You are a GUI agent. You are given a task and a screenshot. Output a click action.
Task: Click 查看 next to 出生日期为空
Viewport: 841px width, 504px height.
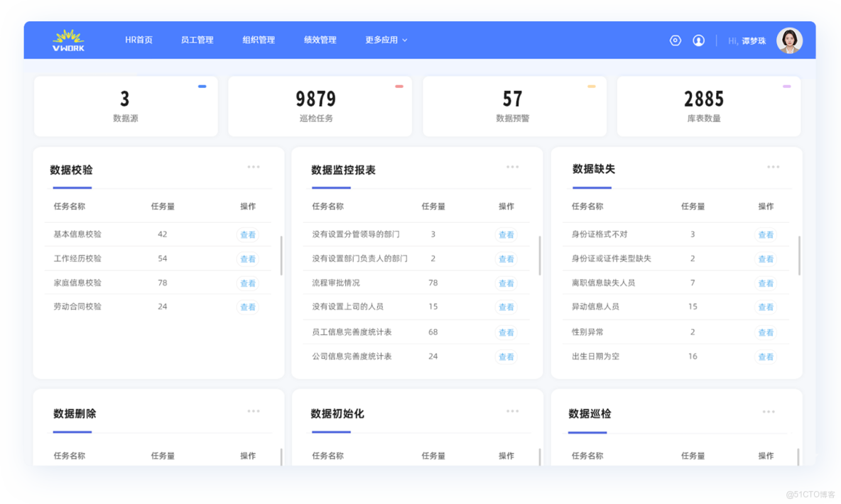tap(766, 356)
